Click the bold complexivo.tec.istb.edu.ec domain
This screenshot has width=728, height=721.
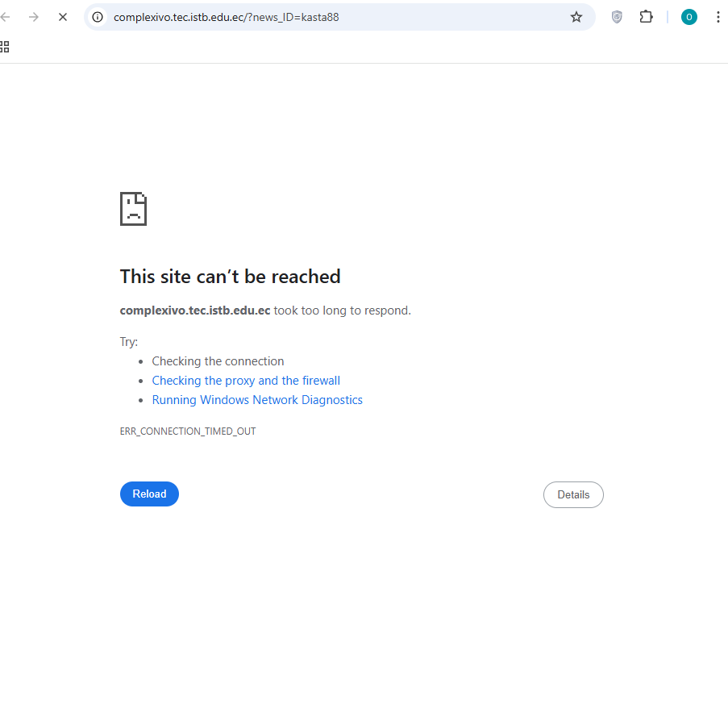tap(195, 310)
